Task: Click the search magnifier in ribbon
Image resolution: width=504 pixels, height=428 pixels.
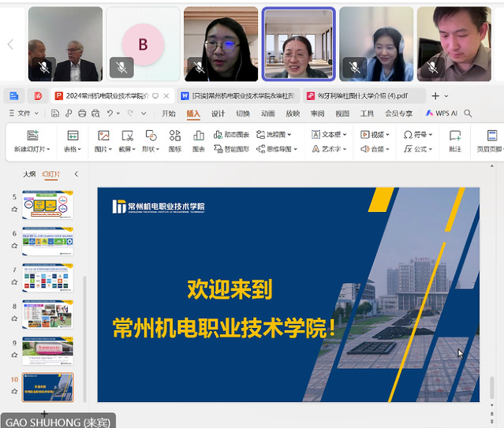Action: coord(468,114)
